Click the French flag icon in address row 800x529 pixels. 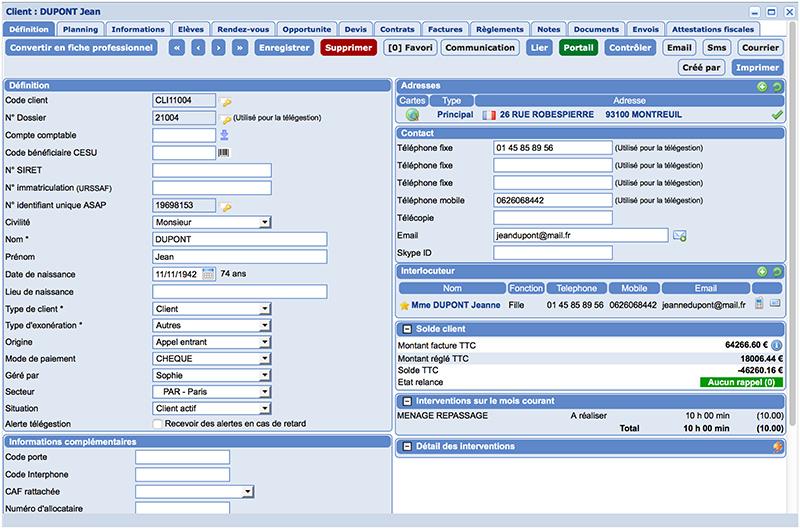pos(489,115)
